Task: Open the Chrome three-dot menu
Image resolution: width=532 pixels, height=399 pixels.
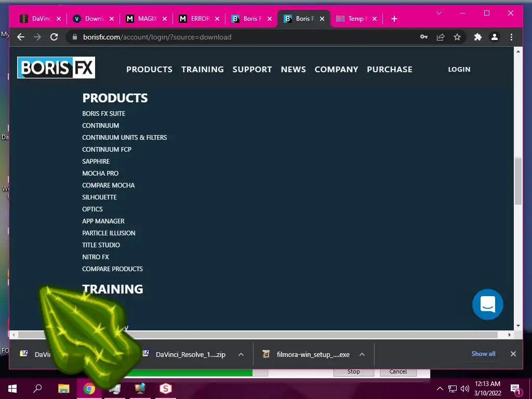Action: (511, 37)
